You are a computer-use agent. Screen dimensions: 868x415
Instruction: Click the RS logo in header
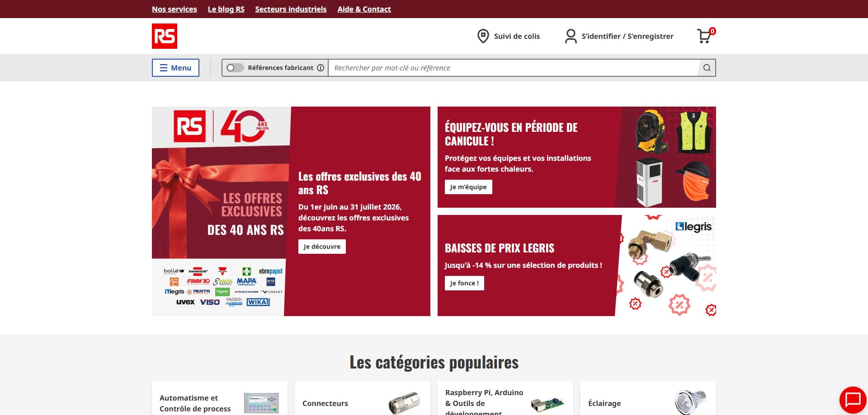coord(165,36)
